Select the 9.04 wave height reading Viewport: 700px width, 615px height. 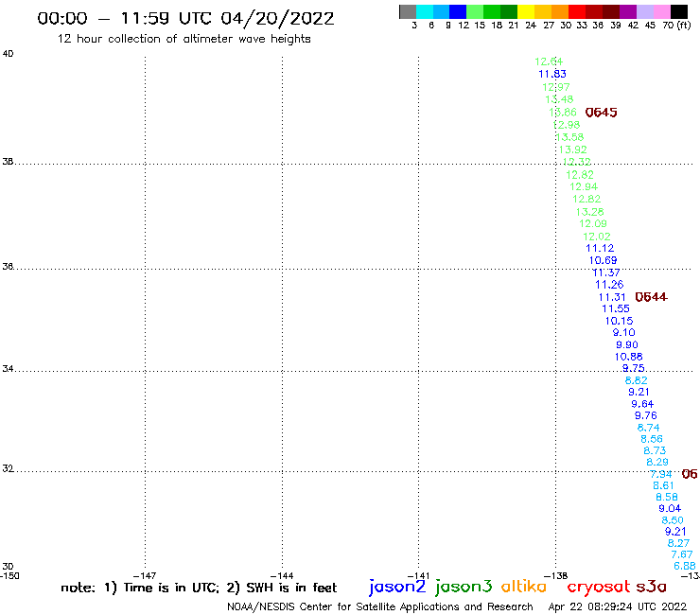pos(670,509)
